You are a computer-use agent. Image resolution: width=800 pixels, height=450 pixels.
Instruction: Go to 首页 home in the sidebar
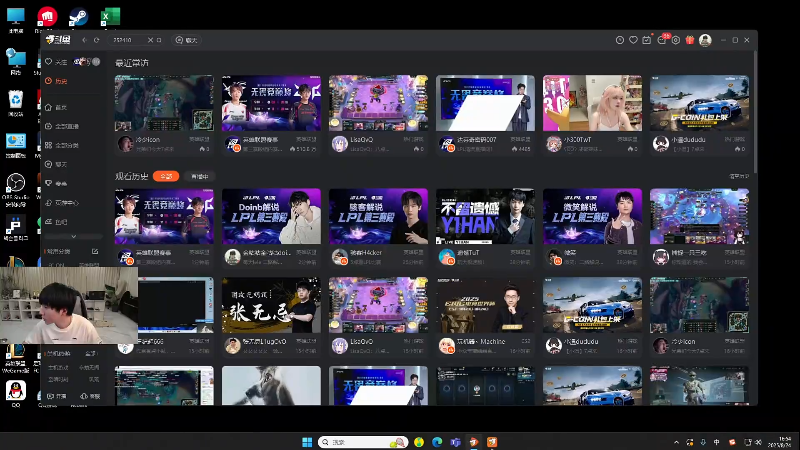pyautogui.click(x=56, y=108)
